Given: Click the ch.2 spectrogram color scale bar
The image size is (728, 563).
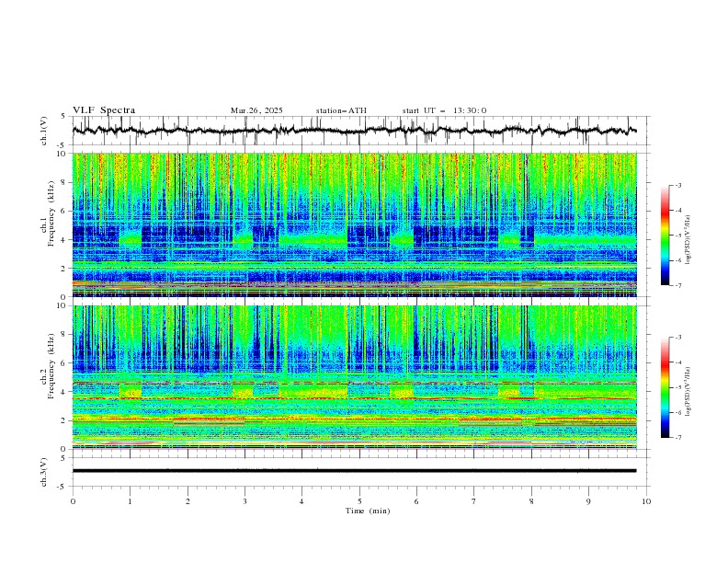Looking at the screenshot, I should tap(665, 387).
